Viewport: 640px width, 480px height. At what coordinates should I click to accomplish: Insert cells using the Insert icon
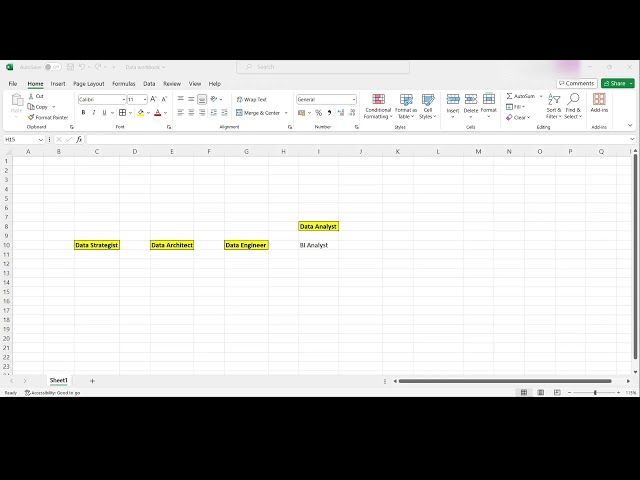click(x=453, y=100)
